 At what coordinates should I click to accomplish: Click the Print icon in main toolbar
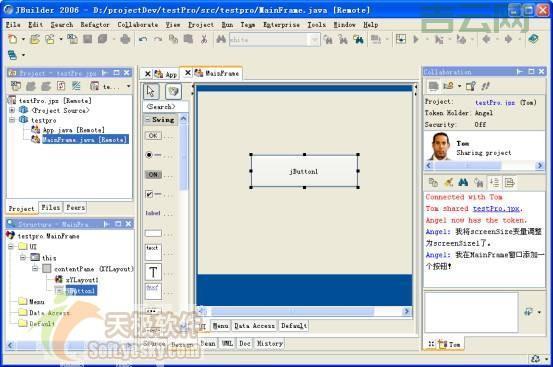pos(125,39)
